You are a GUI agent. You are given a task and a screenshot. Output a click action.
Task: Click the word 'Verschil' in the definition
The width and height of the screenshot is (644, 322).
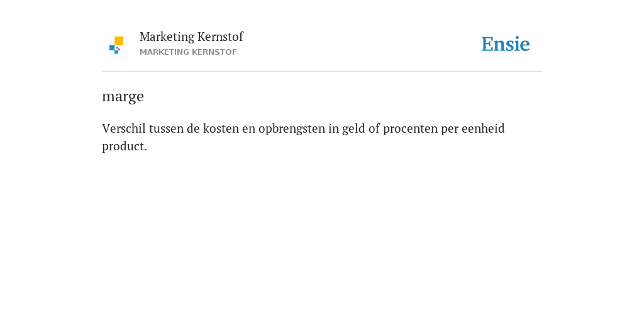124,128
